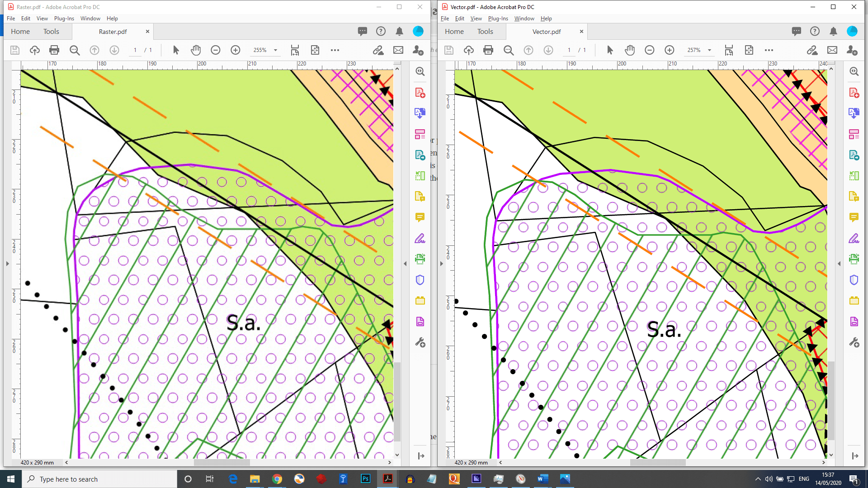868x488 pixels.
Task: Enable the Marquee Zoom tool in sidebar
Action: [420, 71]
